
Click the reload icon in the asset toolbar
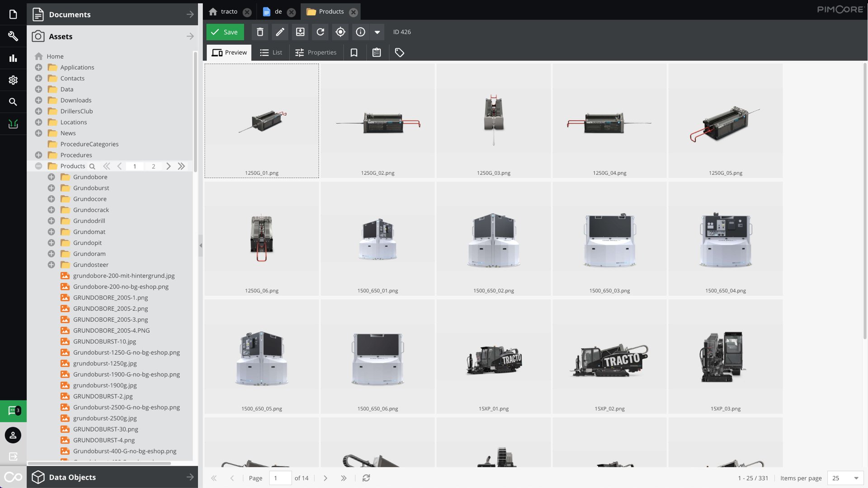click(320, 32)
